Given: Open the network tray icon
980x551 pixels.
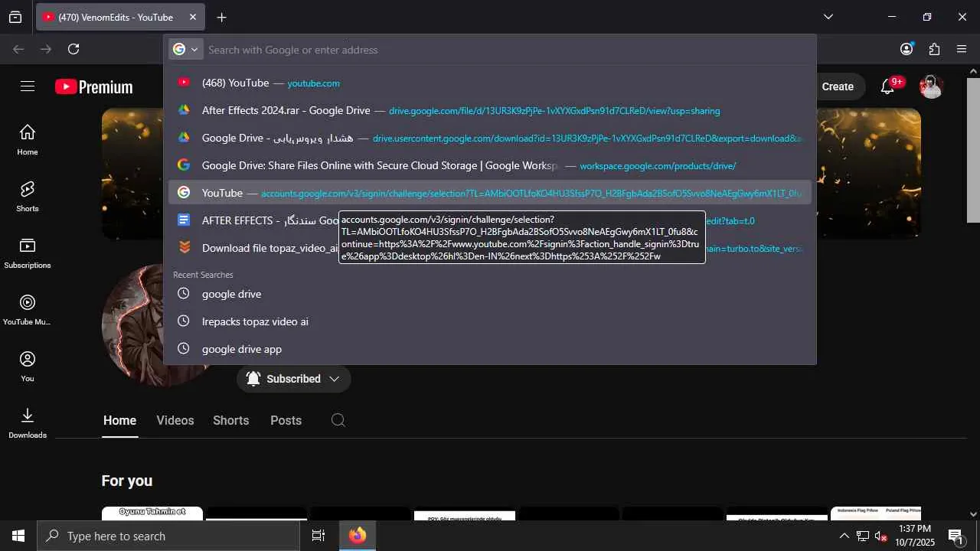Looking at the screenshot, I should 863,536.
